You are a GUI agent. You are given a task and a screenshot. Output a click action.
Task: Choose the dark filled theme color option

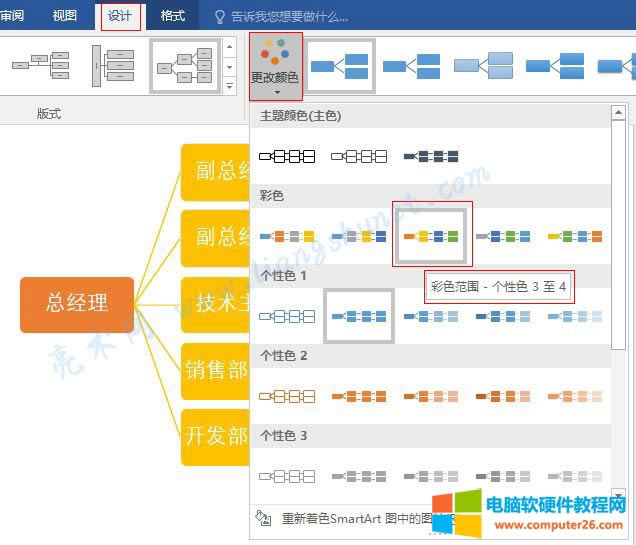pos(431,156)
